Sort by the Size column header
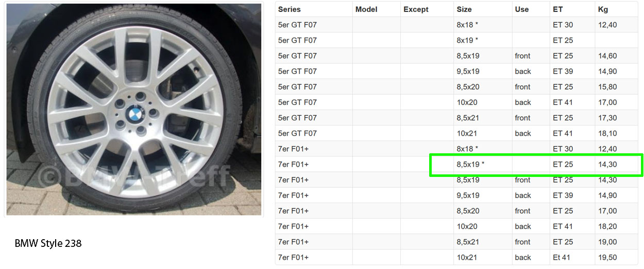This screenshot has width=644, height=269. [464, 9]
